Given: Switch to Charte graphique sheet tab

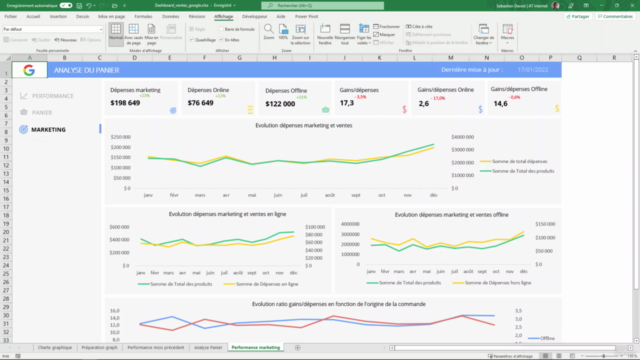Looking at the screenshot, I should click(x=55, y=348).
